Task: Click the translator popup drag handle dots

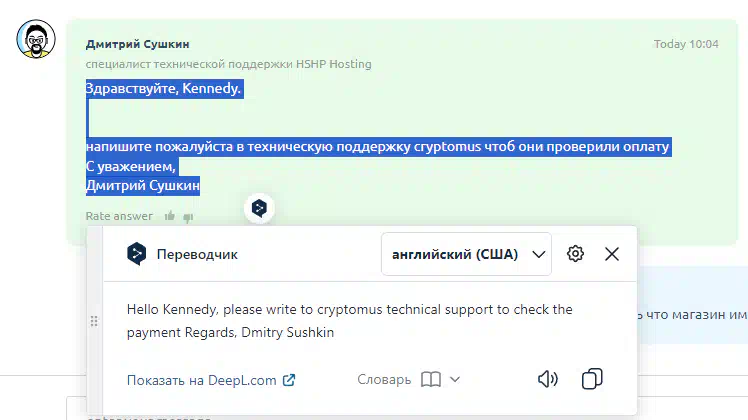Action: 94,321
